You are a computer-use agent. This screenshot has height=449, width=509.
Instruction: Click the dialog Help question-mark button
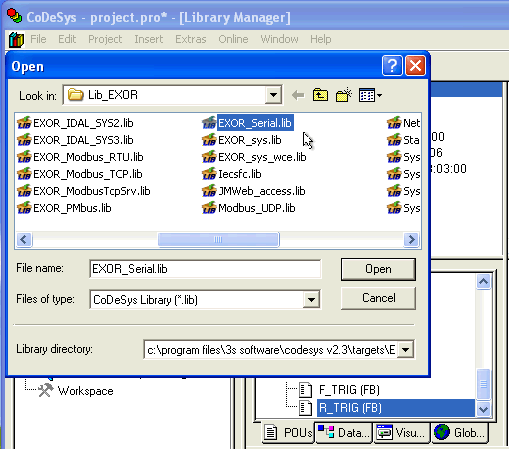(392, 66)
